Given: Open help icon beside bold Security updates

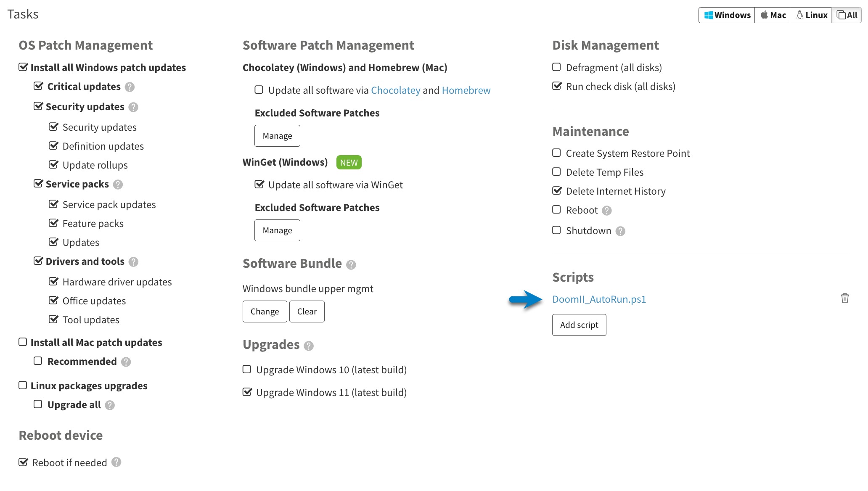Looking at the screenshot, I should [133, 107].
